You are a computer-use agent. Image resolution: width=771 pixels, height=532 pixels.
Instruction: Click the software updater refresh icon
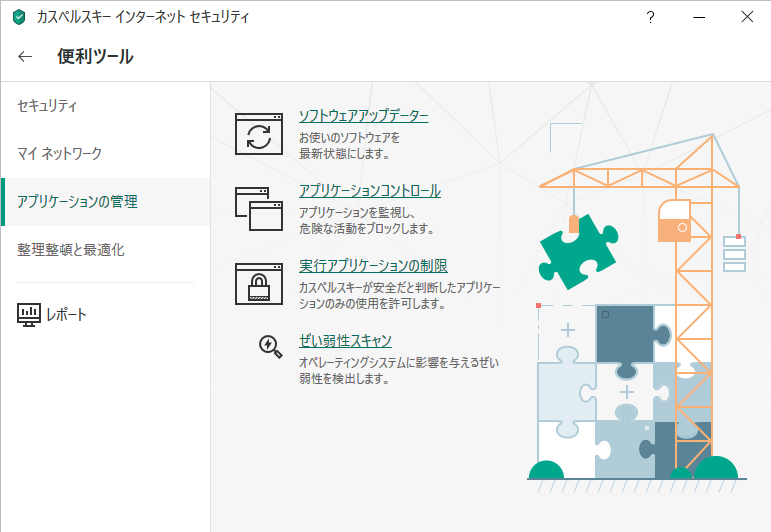pos(259,134)
